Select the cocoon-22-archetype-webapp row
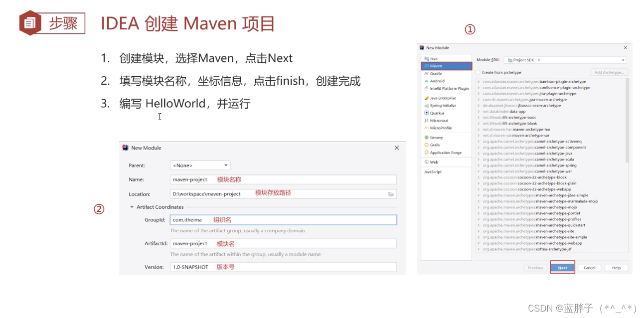The image size is (644, 318). (551, 189)
